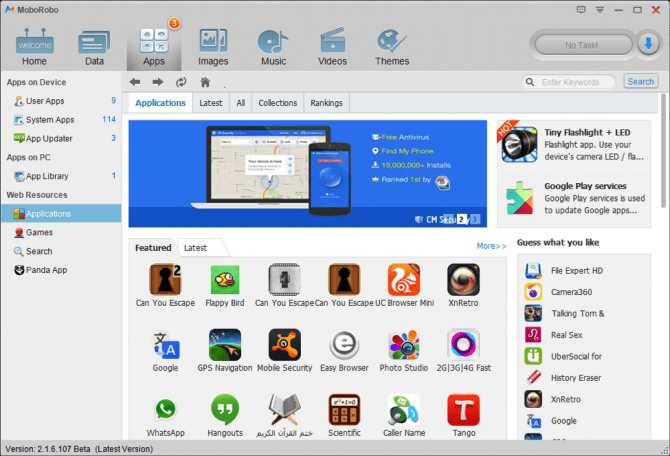Open the Videos section
This screenshot has height=456, width=670.
(332, 47)
